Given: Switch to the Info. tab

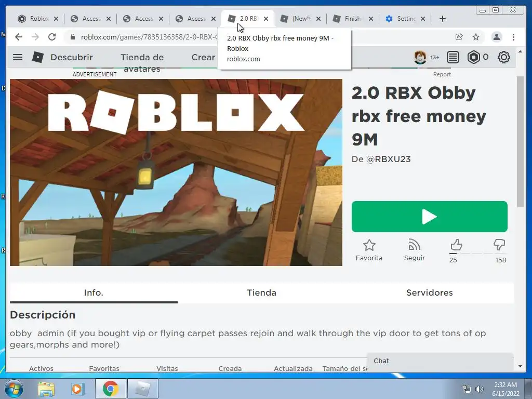Looking at the screenshot, I should (x=94, y=293).
